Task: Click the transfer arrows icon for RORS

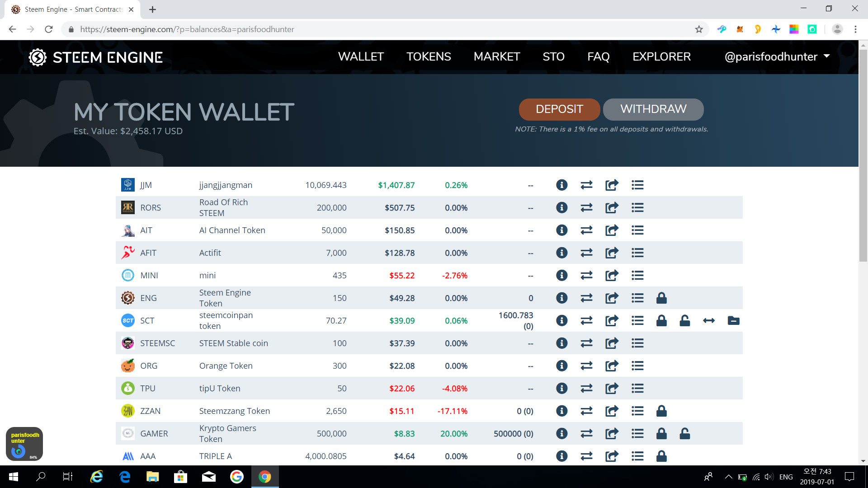Action: [586, 207]
